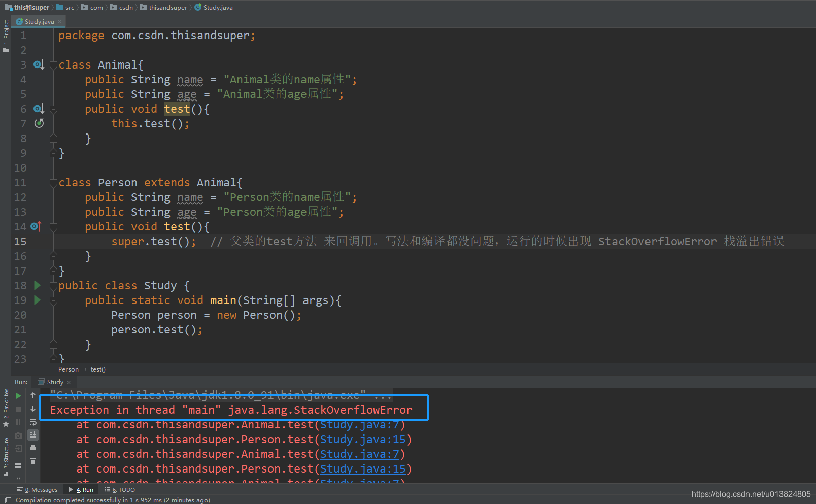Open first Animal.test Study.java:7 stack link
The image size is (816, 504).
pyautogui.click(x=360, y=425)
